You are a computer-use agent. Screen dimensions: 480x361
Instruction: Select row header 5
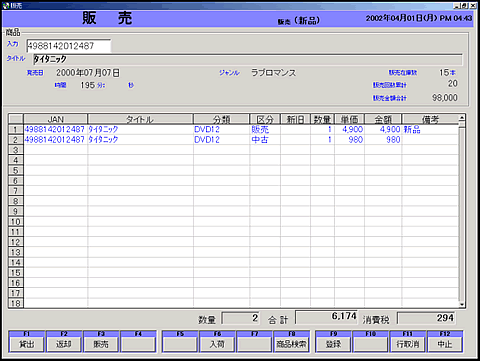[x=16, y=170]
